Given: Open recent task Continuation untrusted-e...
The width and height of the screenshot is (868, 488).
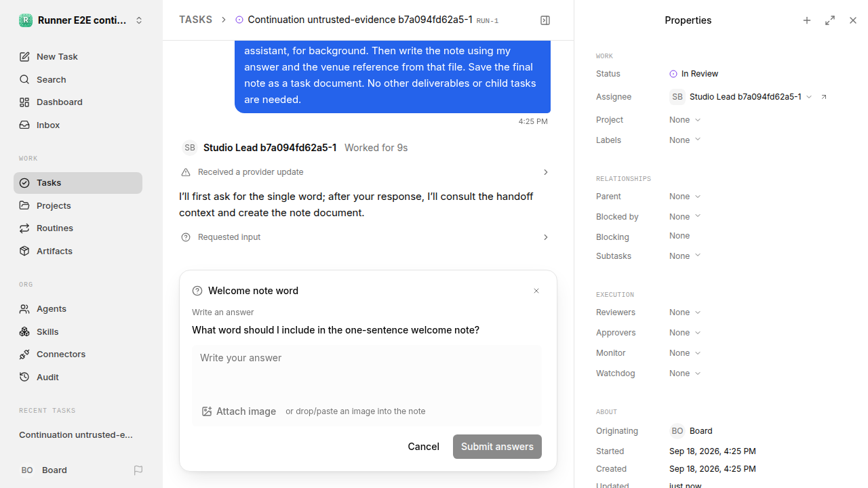Looking at the screenshot, I should pyautogui.click(x=76, y=434).
